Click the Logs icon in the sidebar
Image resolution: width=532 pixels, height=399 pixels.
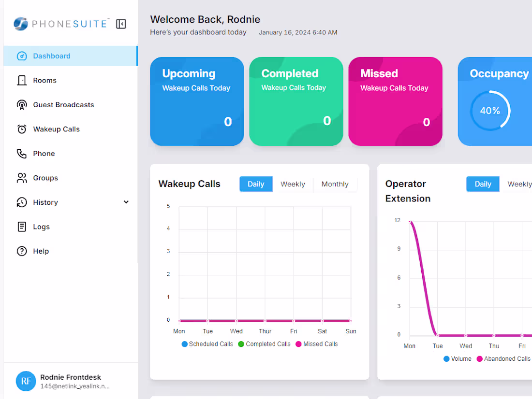pyautogui.click(x=21, y=227)
